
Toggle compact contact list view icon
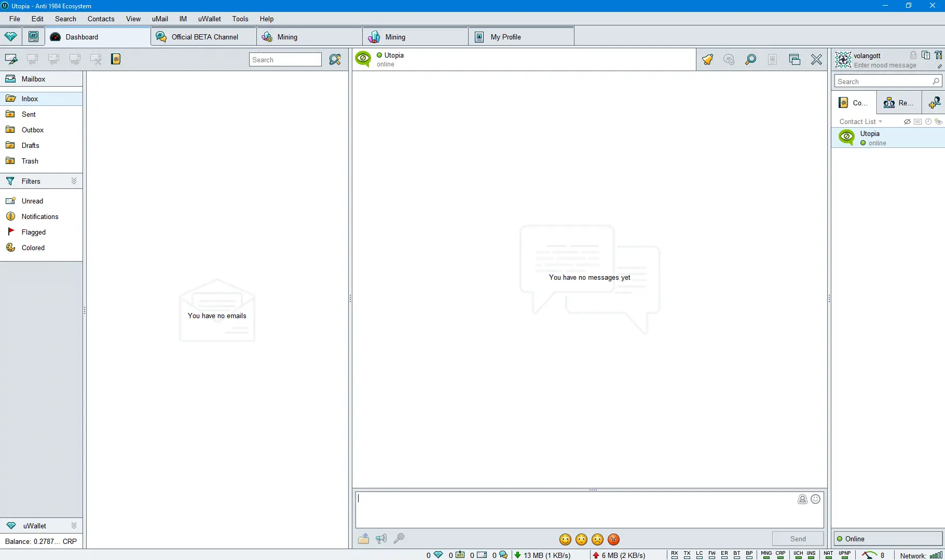[x=917, y=121]
